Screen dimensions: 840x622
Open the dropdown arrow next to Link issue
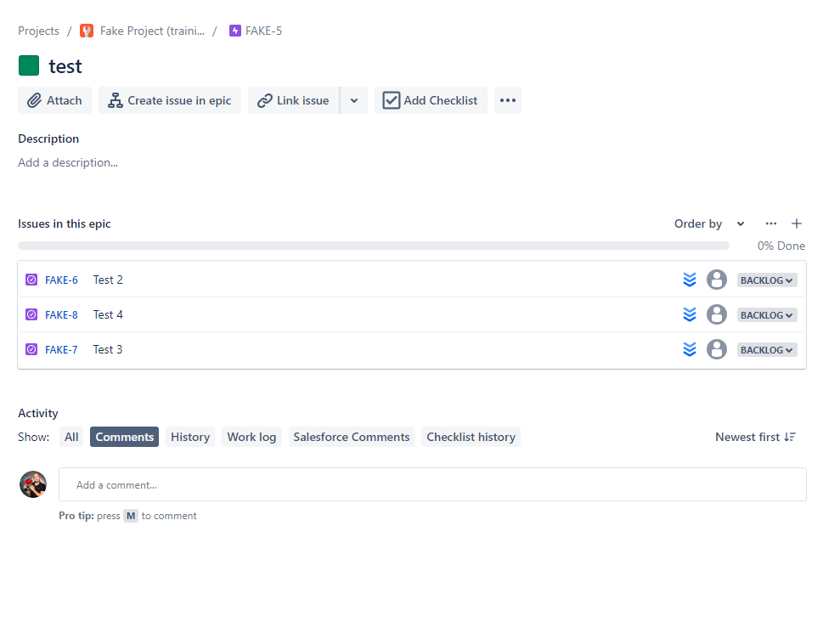[x=354, y=100]
